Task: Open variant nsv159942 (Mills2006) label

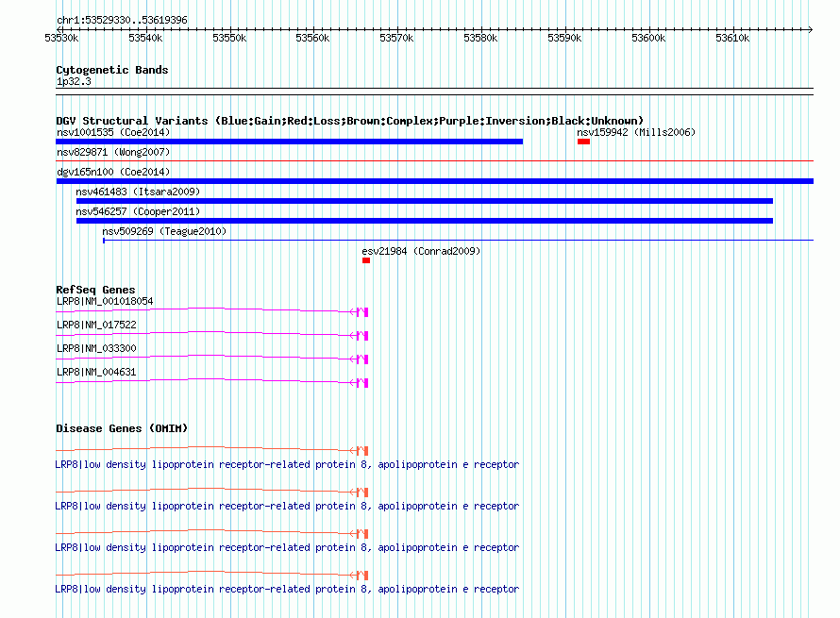Action: pos(636,132)
